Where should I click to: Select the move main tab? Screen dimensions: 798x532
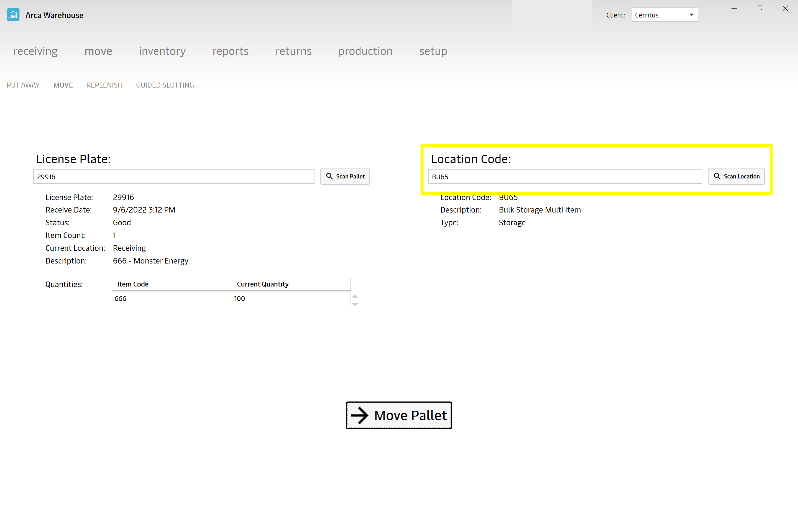[x=98, y=51]
